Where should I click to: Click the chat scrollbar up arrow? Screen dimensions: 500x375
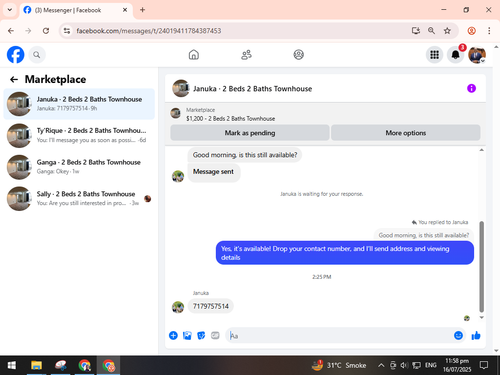(x=481, y=150)
